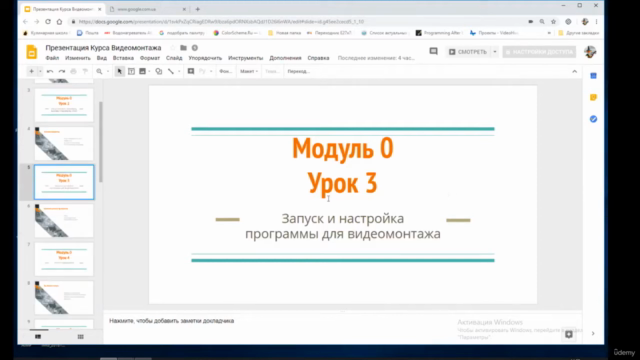
Task: Click the Переход transition toolbar button
Action: [x=298, y=71]
